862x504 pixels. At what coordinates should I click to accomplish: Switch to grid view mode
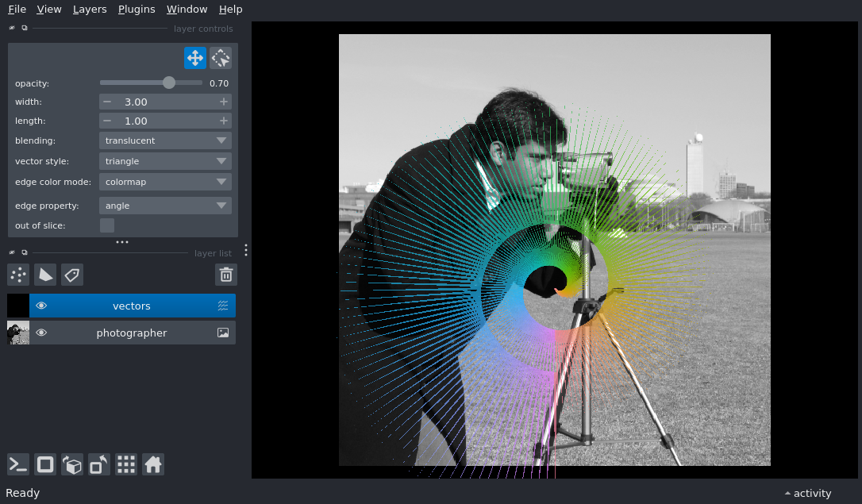(126, 464)
